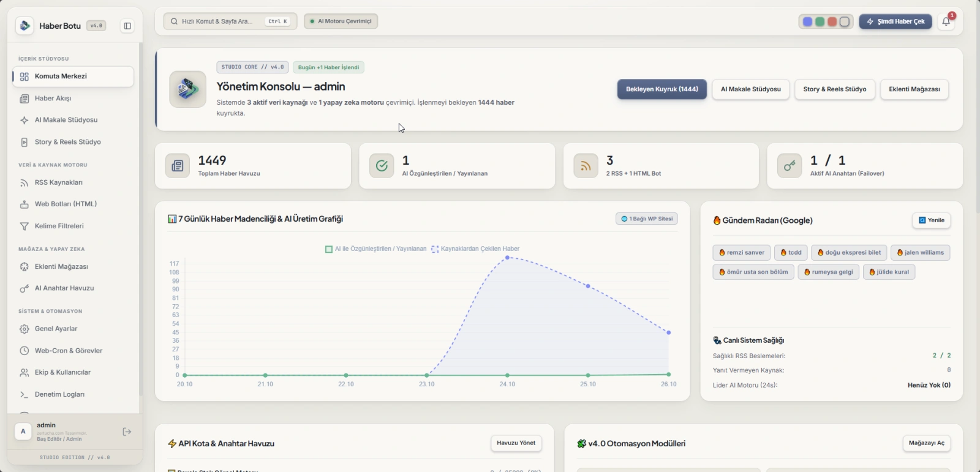Screen dimensions: 980x472
Task: Click the Şimdi Haber Çek button
Action: point(895,21)
